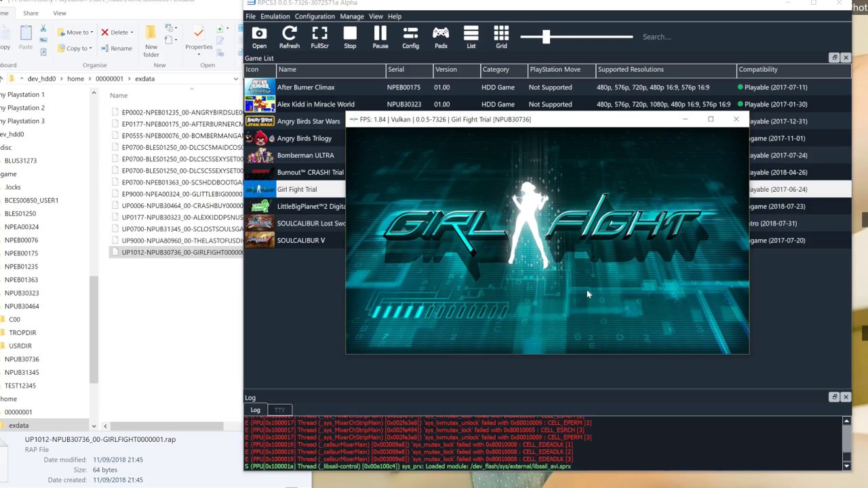Sort by Supported Resolutions column
The width and height of the screenshot is (868, 488).
(x=666, y=69)
